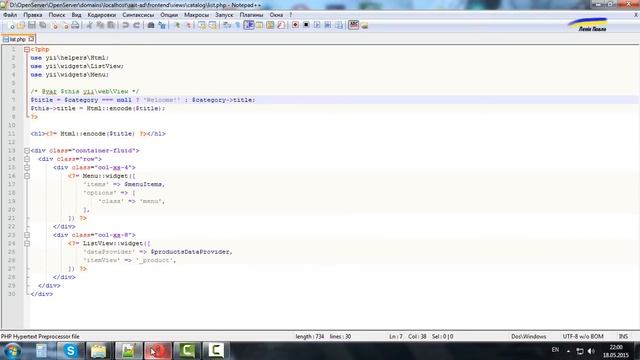This screenshot has width=640, height=360.
Task: Create a new document via toolbar
Action: 11,25
